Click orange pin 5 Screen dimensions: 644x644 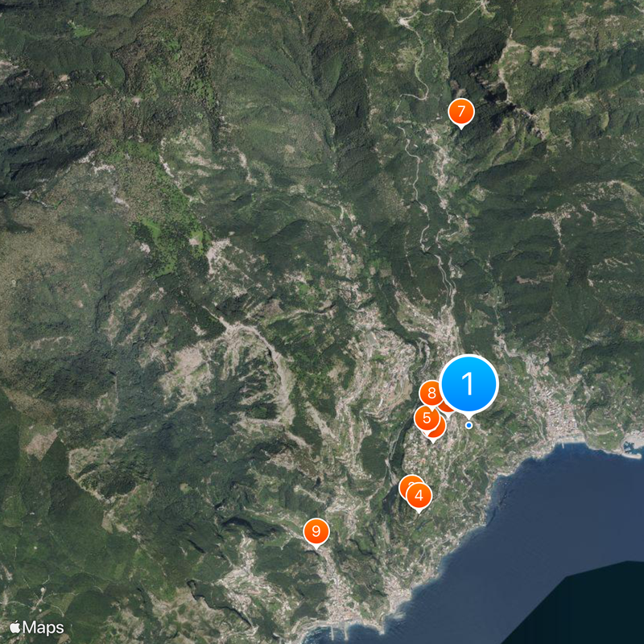click(427, 417)
